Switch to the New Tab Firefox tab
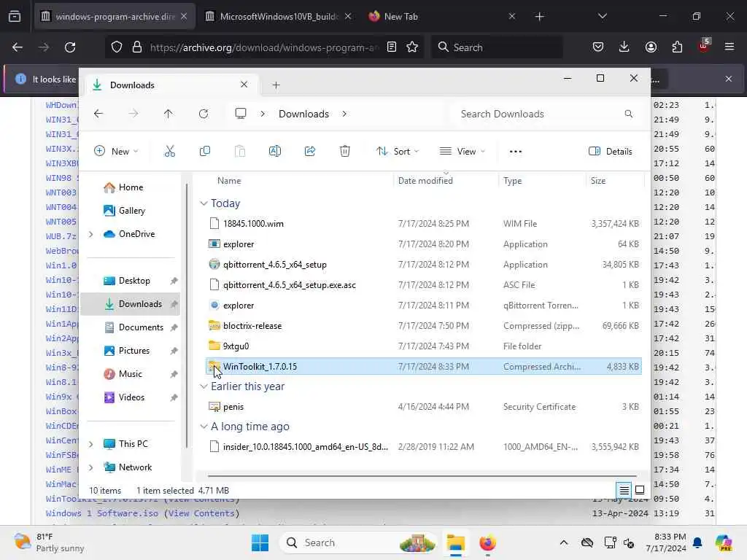747x560 pixels. click(x=442, y=16)
